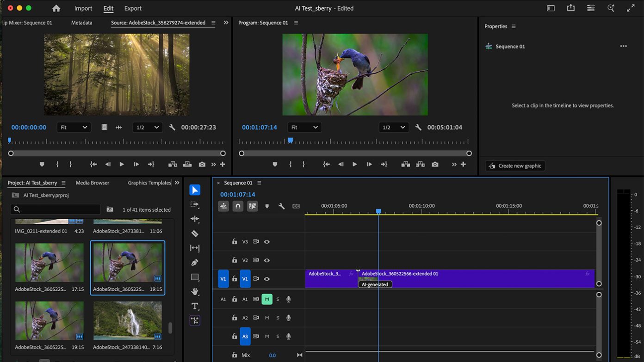Select the Pen tool
The width and height of the screenshot is (644, 362).
[x=194, y=263]
